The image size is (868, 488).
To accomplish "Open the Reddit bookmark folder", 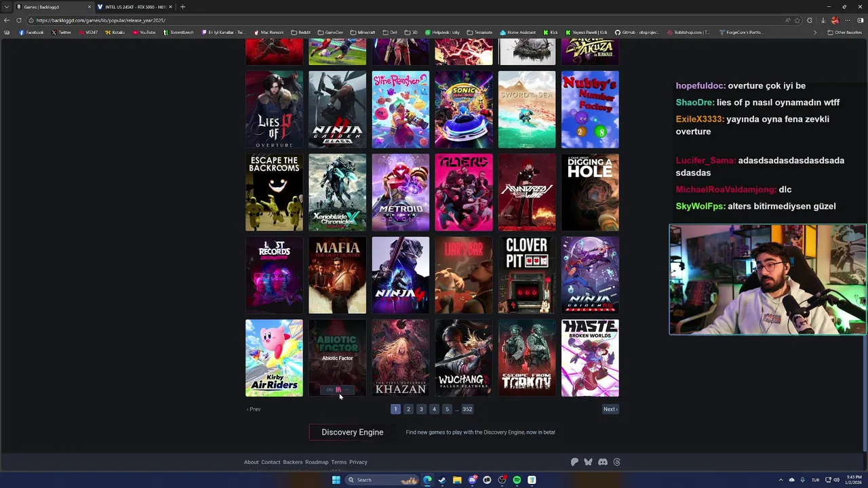I will tap(301, 33).
